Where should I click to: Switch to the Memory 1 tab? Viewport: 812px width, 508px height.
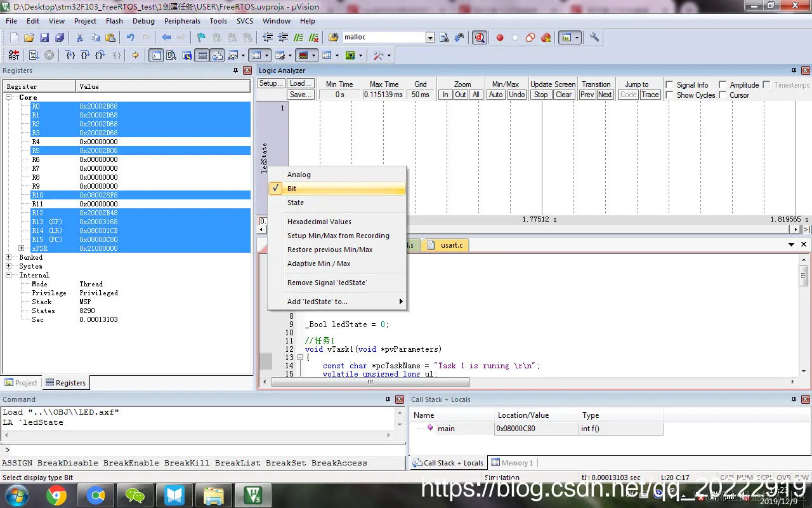[x=513, y=463]
